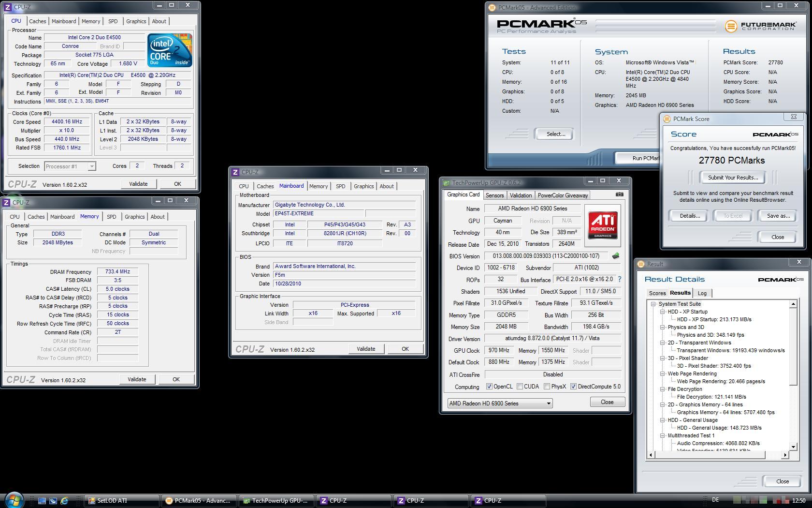Switch to Caches tab in the CPU window of CPU-Z
Viewport: 812px width, 508px height.
pos(37,21)
